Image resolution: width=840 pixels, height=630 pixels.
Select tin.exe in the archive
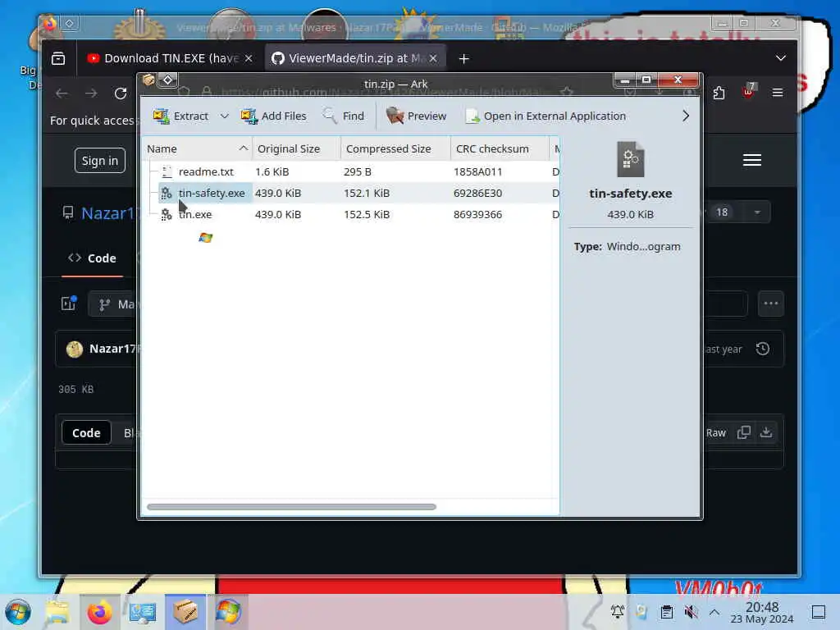[195, 214]
